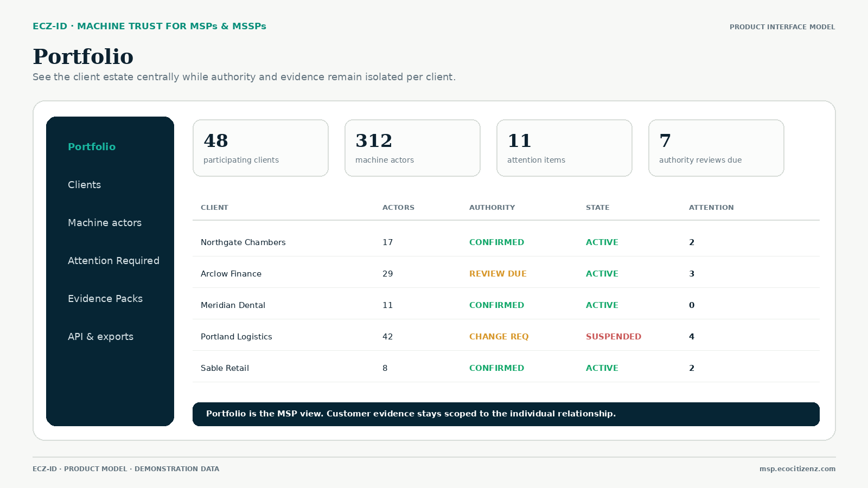Click the Portfolio is the MSP view banner
The width and height of the screenshot is (868, 488).
point(506,414)
